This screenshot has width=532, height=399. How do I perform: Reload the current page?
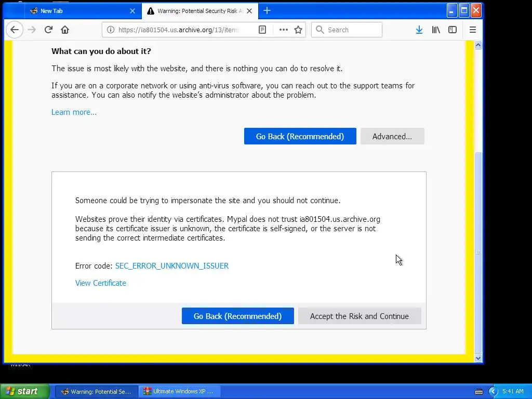coord(48,30)
